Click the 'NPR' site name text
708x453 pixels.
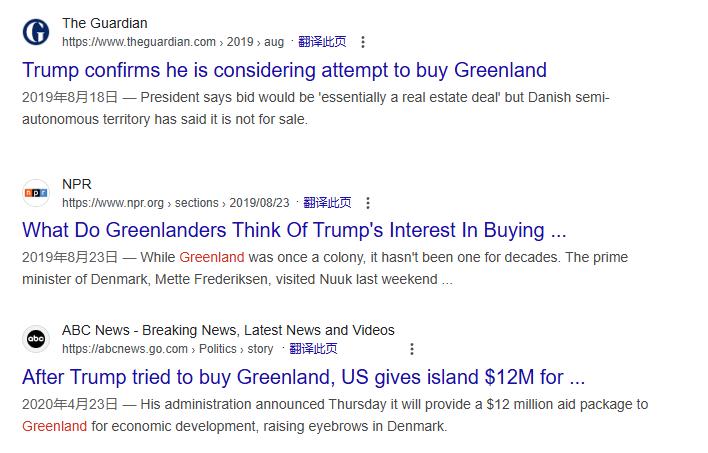(77, 184)
